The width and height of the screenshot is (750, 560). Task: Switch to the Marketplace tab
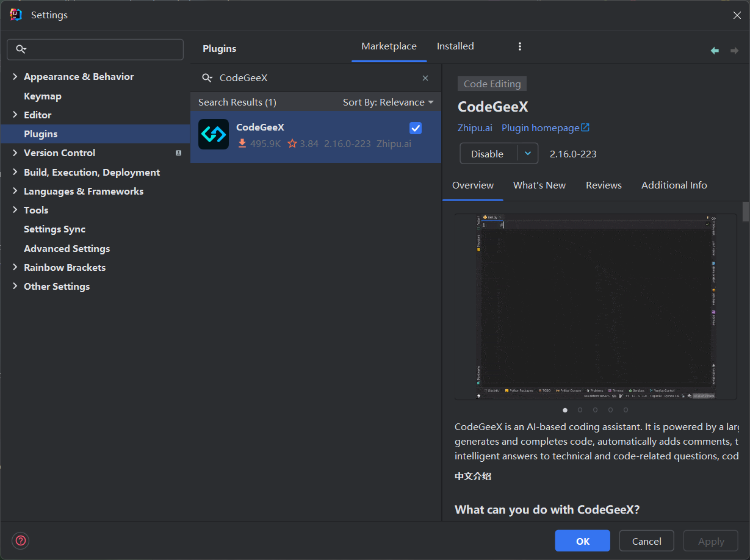(x=389, y=46)
